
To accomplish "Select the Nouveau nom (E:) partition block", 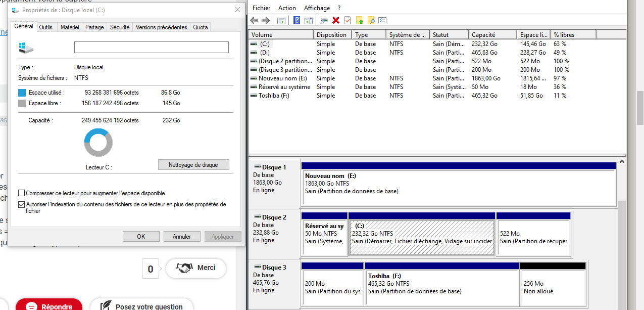I will point(459,187).
